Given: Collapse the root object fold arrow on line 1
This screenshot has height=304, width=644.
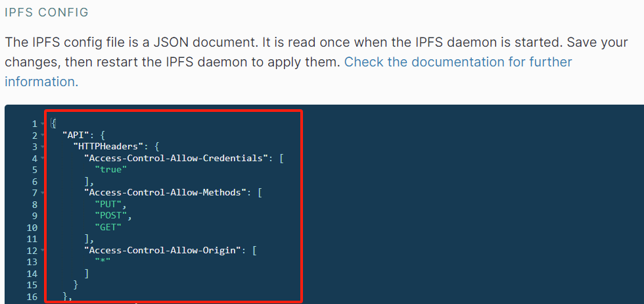Looking at the screenshot, I should click(x=42, y=124).
